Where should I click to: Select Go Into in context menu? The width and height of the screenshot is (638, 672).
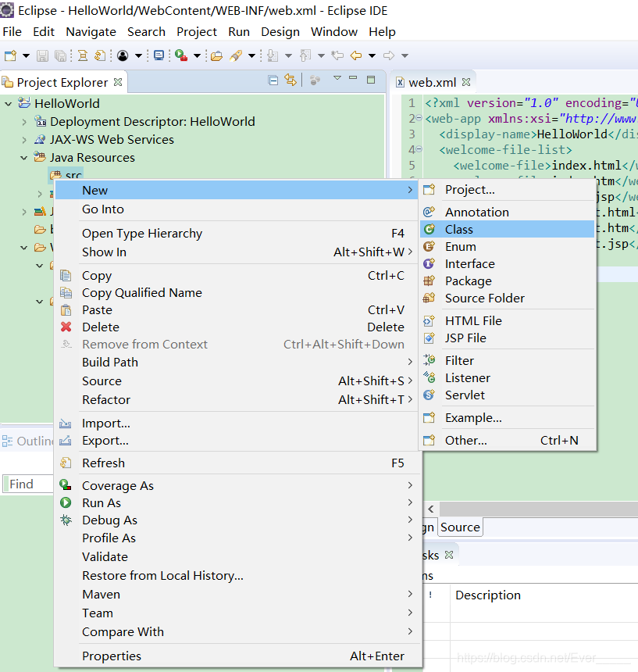point(237,209)
